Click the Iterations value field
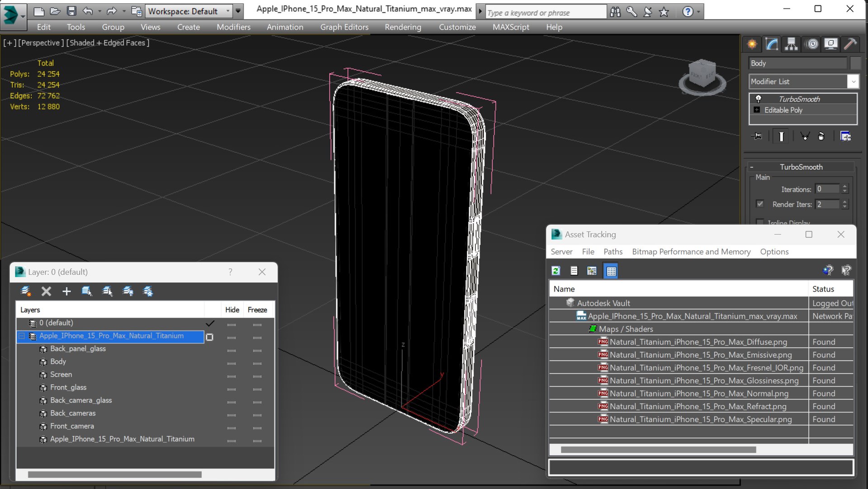 pyautogui.click(x=827, y=189)
